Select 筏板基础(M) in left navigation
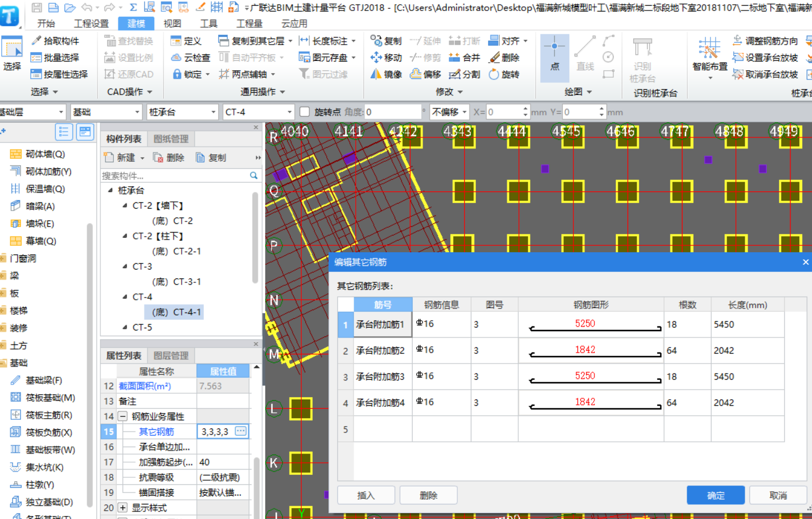812x519 pixels. tap(43, 398)
